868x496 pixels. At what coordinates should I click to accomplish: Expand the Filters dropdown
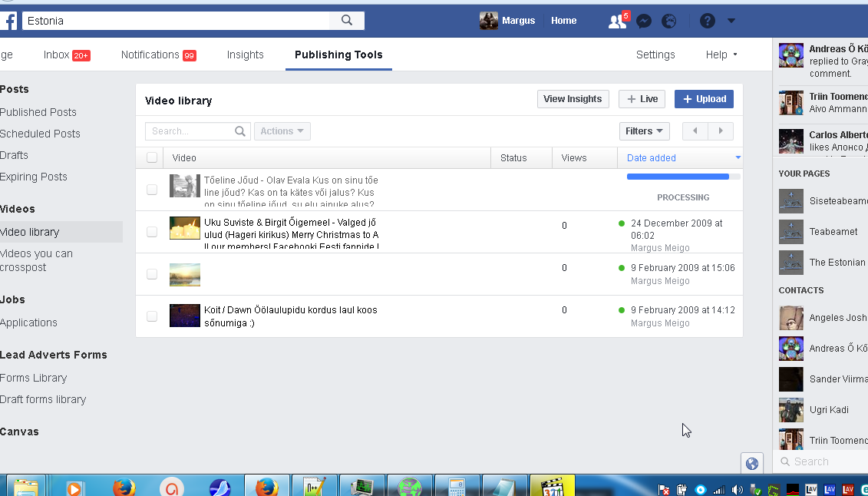[x=644, y=131]
